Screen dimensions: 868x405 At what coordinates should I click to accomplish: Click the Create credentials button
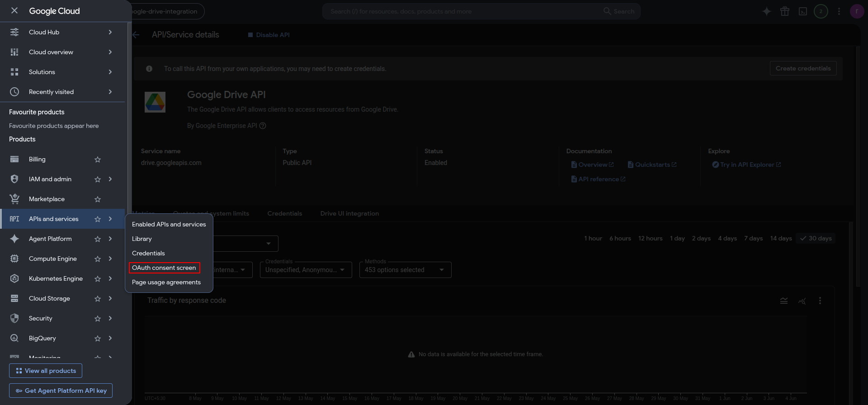(803, 68)
